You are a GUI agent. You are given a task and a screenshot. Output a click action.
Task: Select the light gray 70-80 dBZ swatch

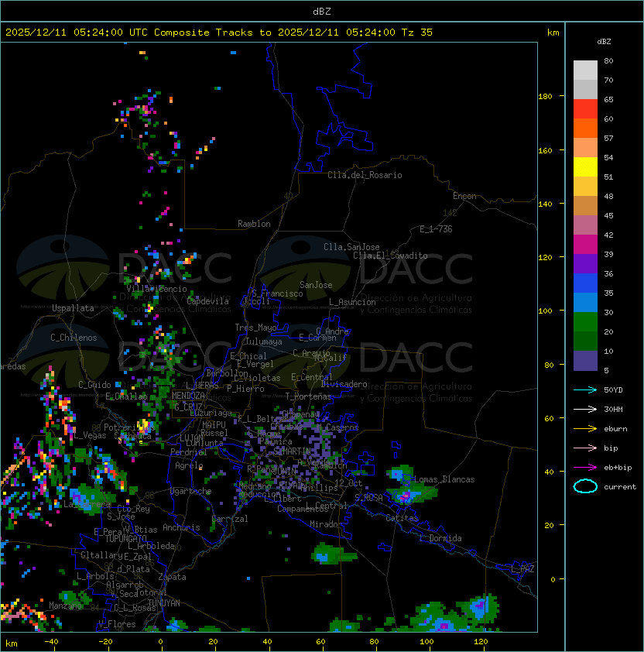[x=585, y=70]
